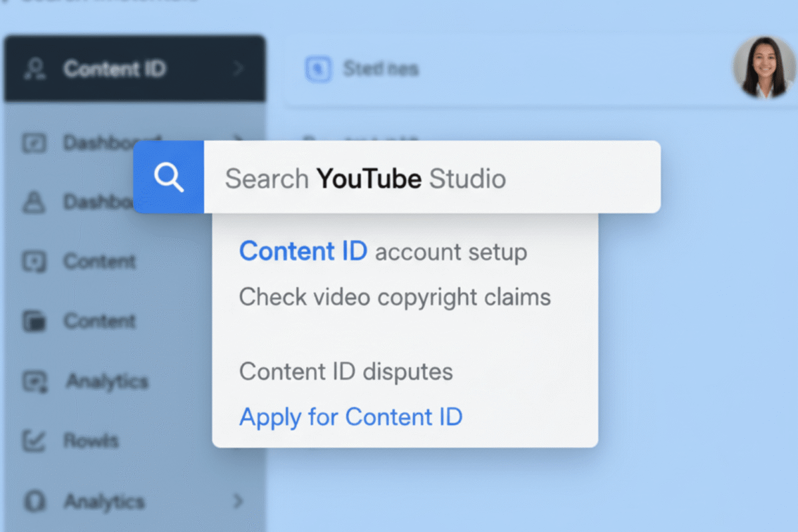Open Content ID disputes suggestion

coord(346,371)
